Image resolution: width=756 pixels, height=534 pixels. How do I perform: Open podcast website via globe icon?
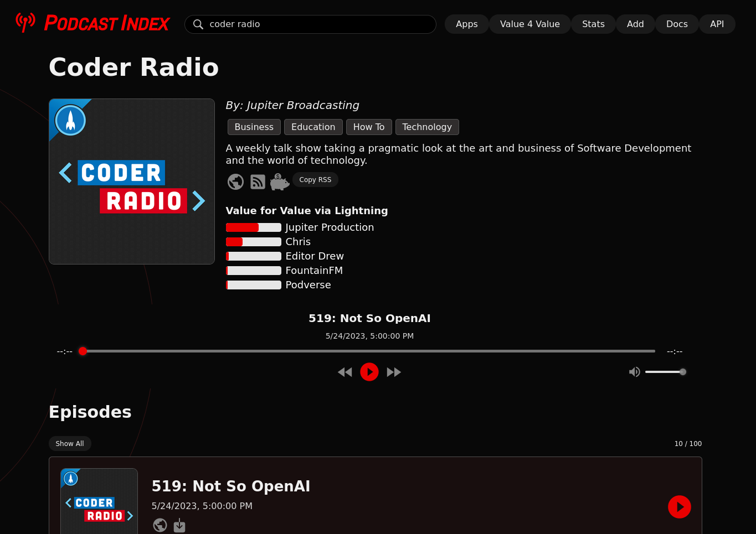pos(235,182)
